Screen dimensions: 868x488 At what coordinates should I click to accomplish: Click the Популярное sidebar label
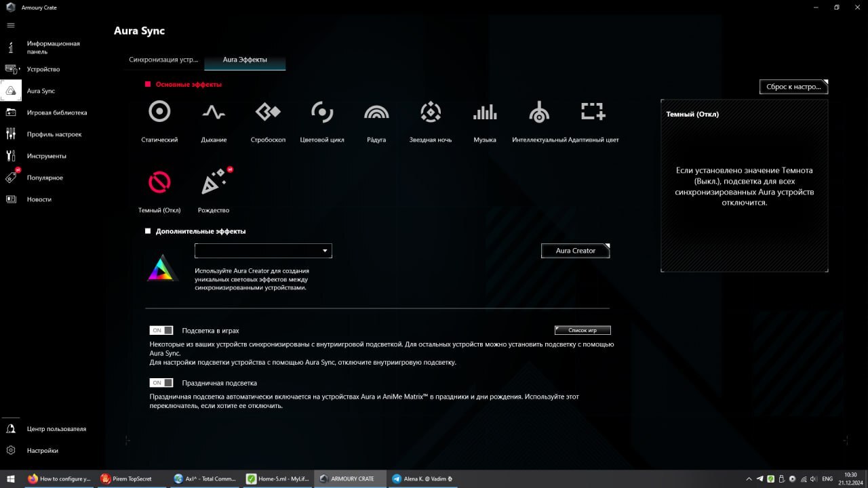45,178
